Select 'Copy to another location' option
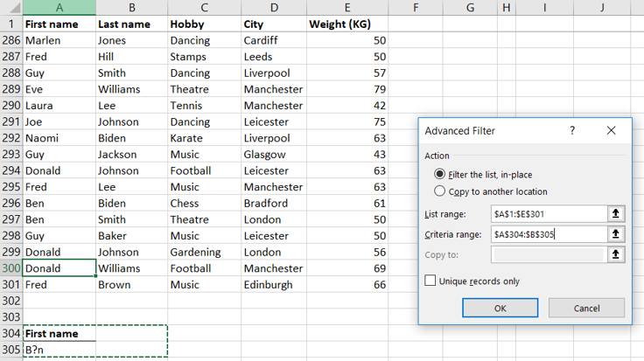644x361 pixels. click(440, 191)
